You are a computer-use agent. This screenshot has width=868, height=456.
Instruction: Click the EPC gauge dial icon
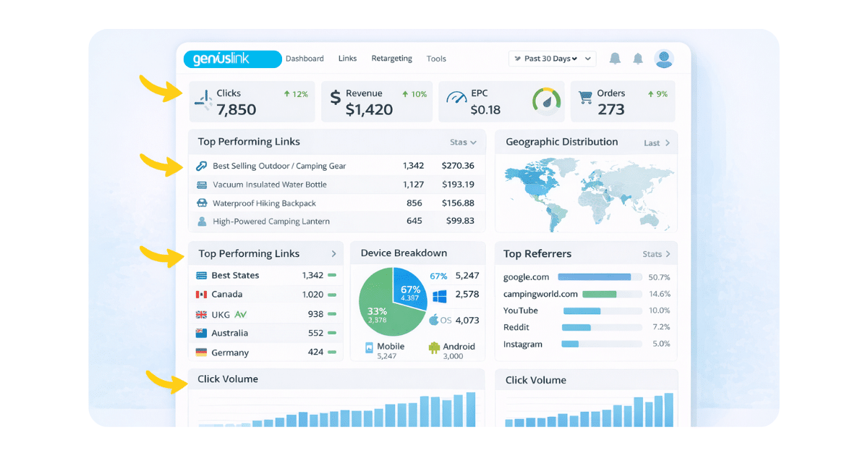click(547, 101)
